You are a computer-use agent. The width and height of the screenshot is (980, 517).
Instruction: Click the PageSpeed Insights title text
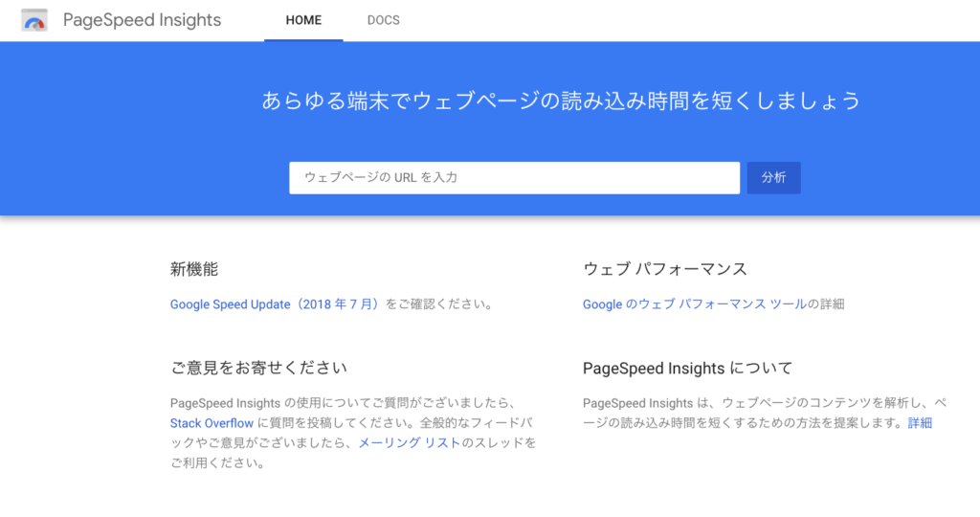[x=142, y=20]
